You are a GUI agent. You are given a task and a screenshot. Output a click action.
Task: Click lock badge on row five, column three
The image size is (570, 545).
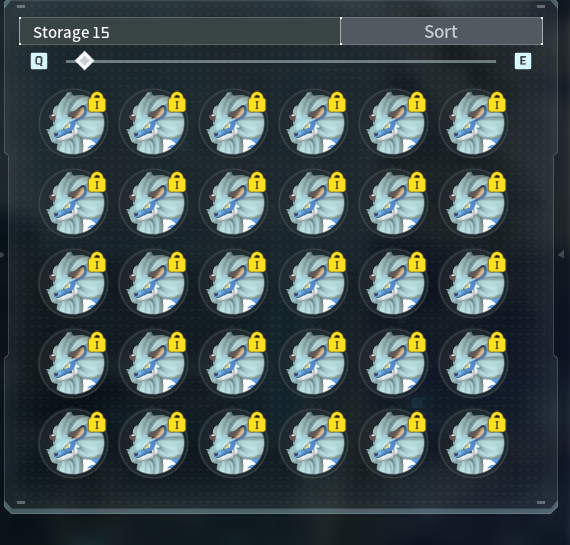tap(257, 422)
